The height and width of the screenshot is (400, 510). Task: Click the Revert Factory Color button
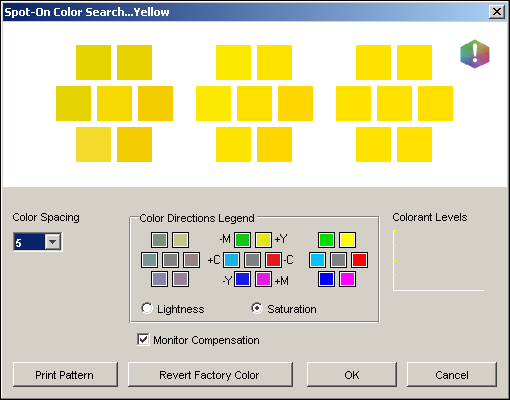[x=210, y=375]
